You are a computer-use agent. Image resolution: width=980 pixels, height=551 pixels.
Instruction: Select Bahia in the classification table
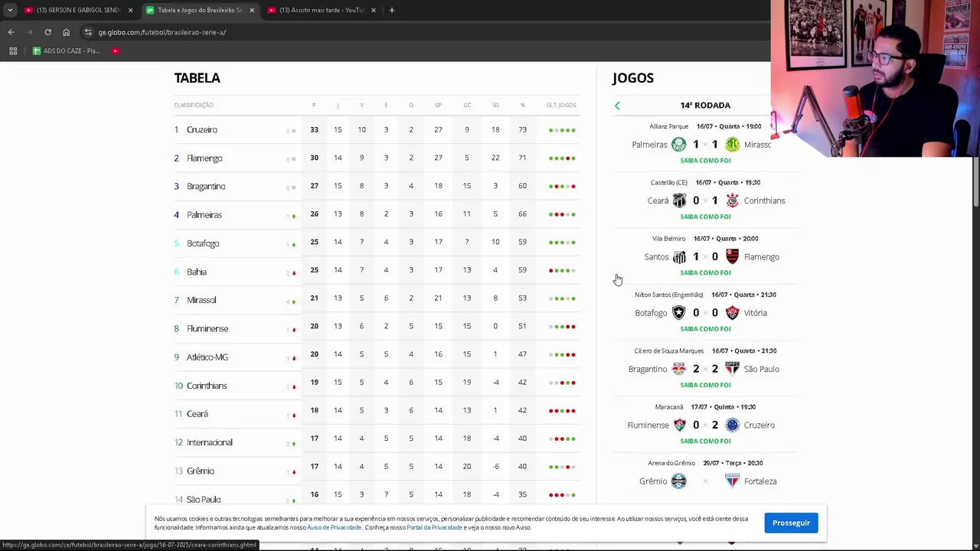click(x=197, y=272)
